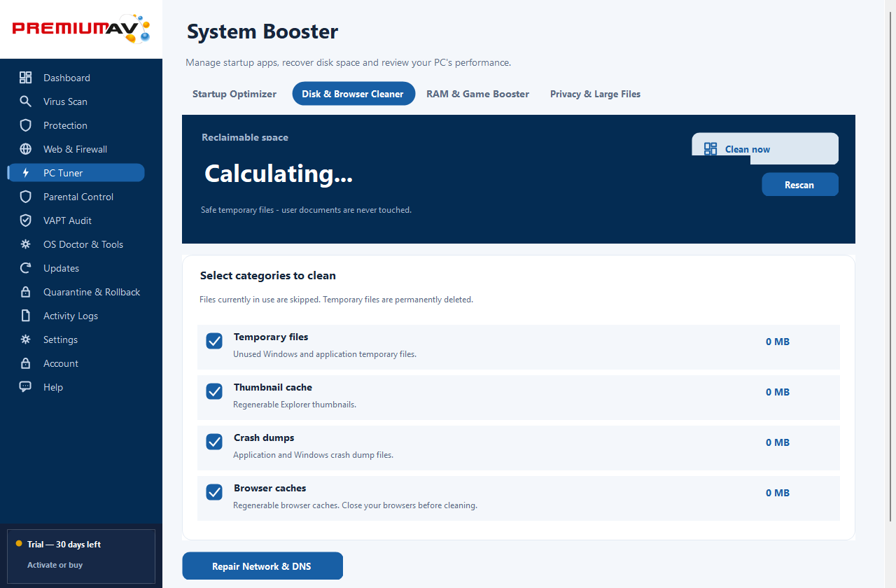The width and height of the screenshot is (896, 588).
Task: Open the RAM & Game Booster tab
Action: point(478,94)
